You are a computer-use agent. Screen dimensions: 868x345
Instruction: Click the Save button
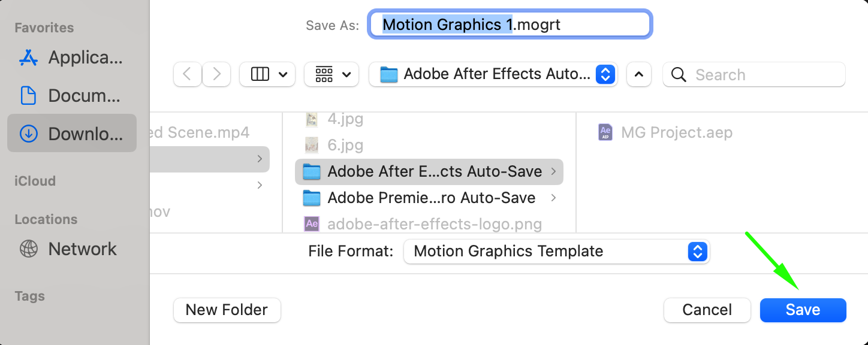[x=803, y=310]
